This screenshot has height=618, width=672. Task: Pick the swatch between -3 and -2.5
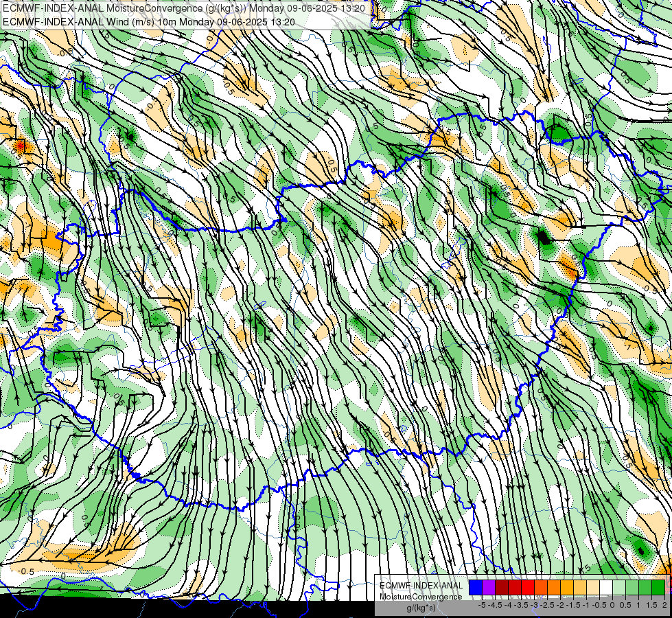click(x=541, y=588)
